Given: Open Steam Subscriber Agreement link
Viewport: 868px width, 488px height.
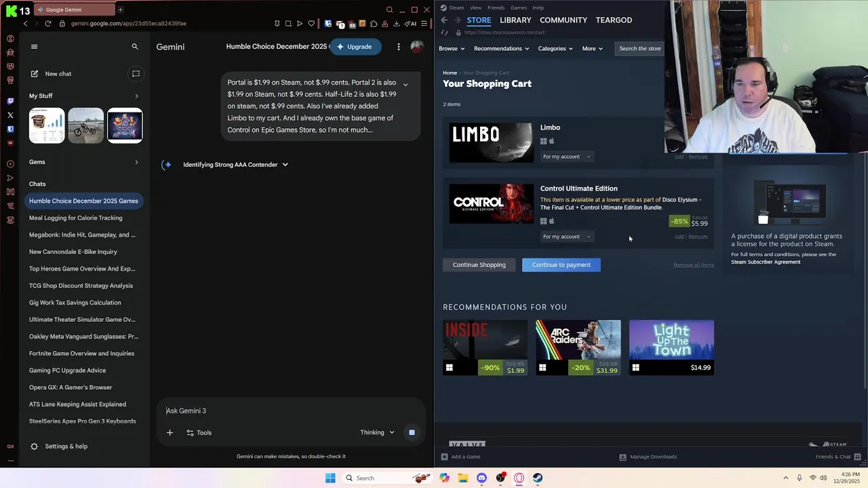Looking at the screenshot, I should point(766,262).
